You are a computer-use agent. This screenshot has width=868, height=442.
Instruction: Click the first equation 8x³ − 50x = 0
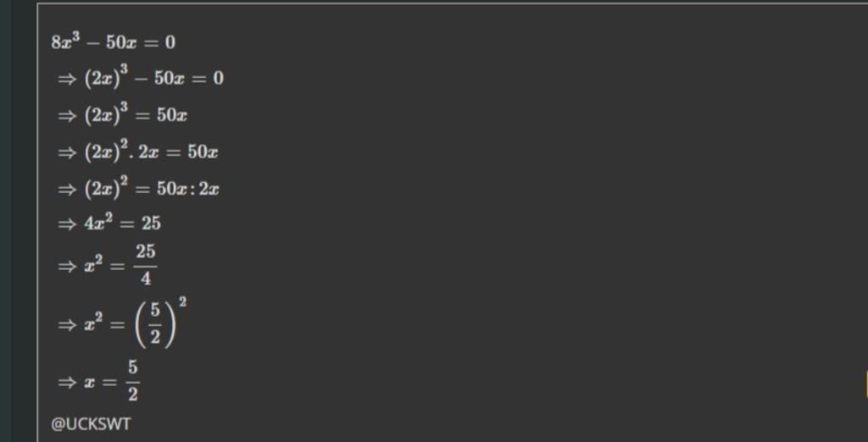114,42
